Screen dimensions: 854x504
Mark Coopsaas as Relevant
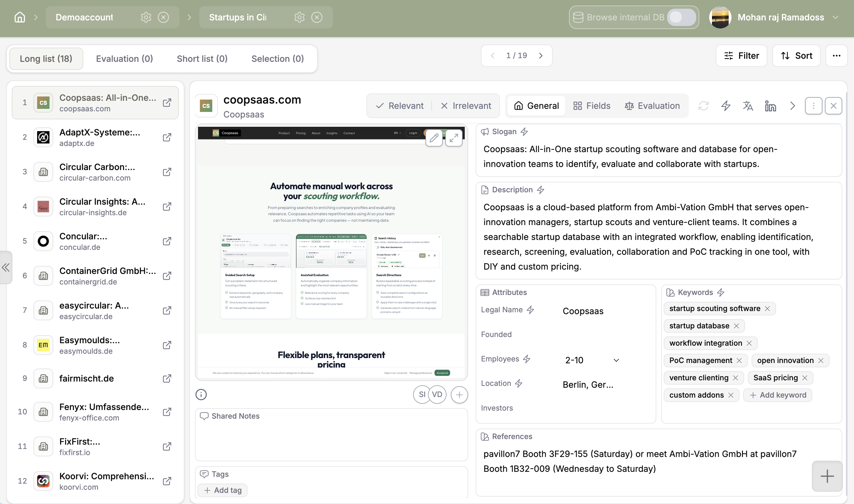click(400, 106)
